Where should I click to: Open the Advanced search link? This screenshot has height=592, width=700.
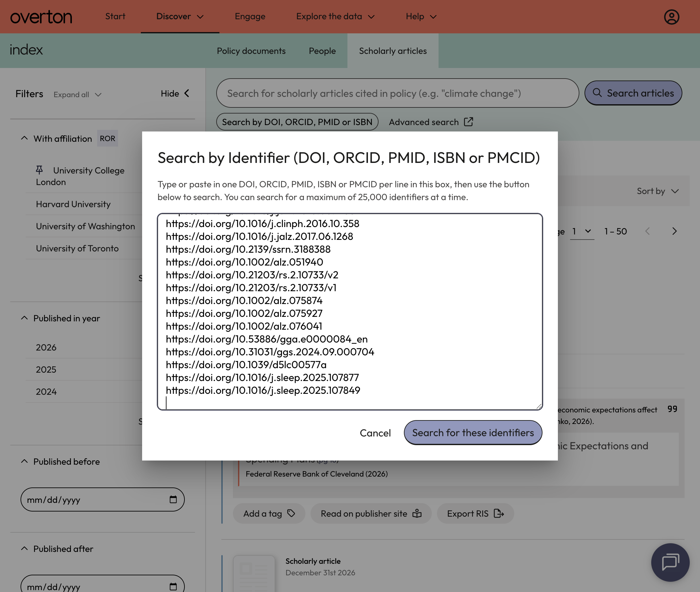click(x=431, y=122)
